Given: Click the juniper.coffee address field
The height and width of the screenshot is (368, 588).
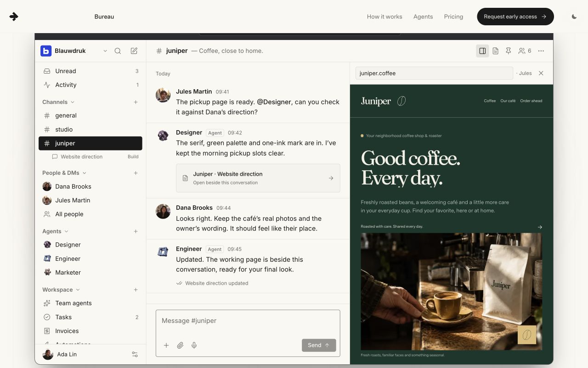Looking at the screenshot, I should pos(434,73).
